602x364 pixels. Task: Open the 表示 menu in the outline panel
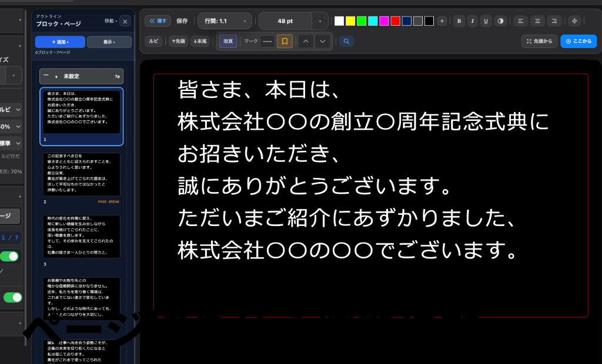pyautogui.click(x=109, y=42)
